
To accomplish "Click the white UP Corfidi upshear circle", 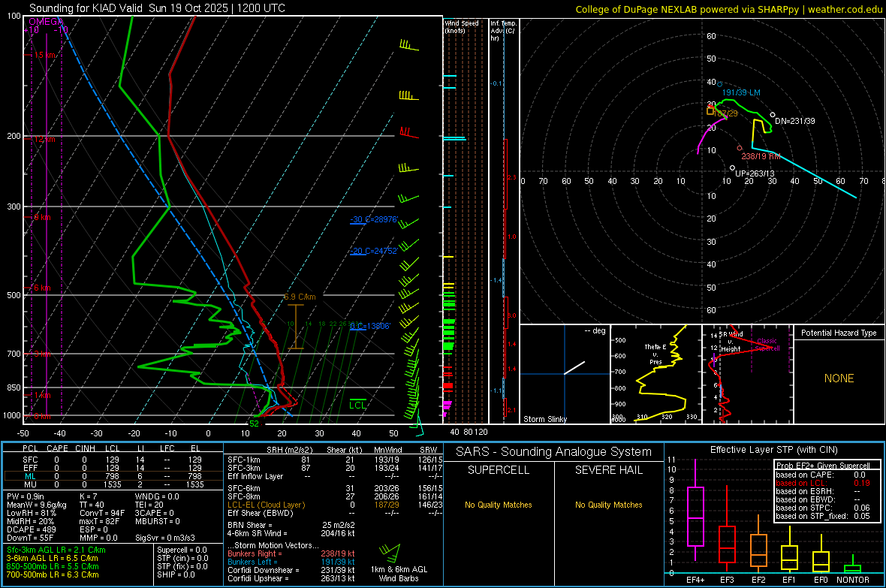I will click(x=732, y=168).
